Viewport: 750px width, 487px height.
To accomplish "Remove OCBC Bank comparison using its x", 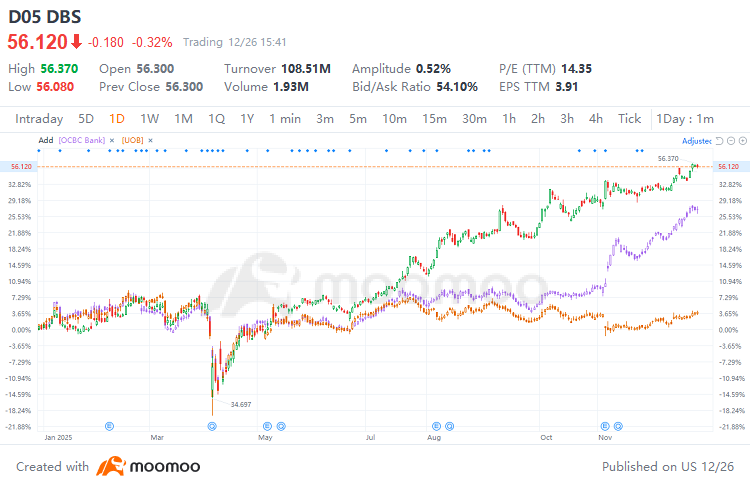I will [x=112, y=140].
